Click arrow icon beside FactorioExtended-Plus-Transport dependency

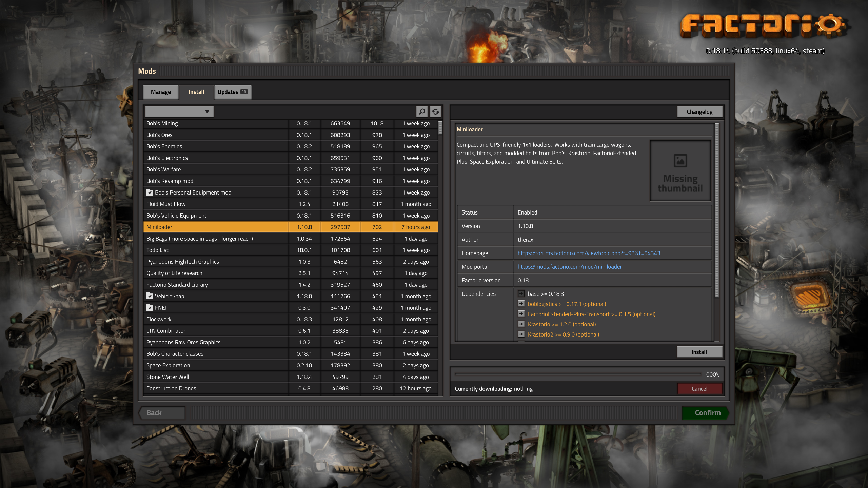pyautogui.click(x=521, y=314)
